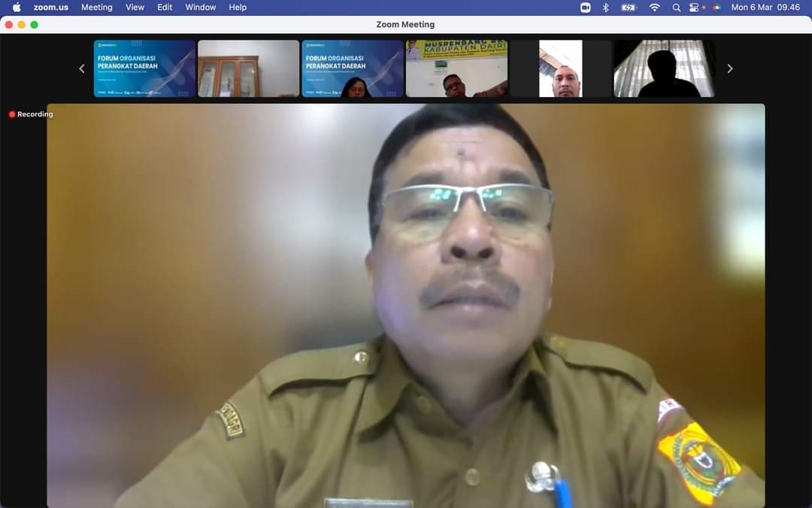Open Spotlight search magnifier icon
The image size is (812, 508).
tap(676, 8)
